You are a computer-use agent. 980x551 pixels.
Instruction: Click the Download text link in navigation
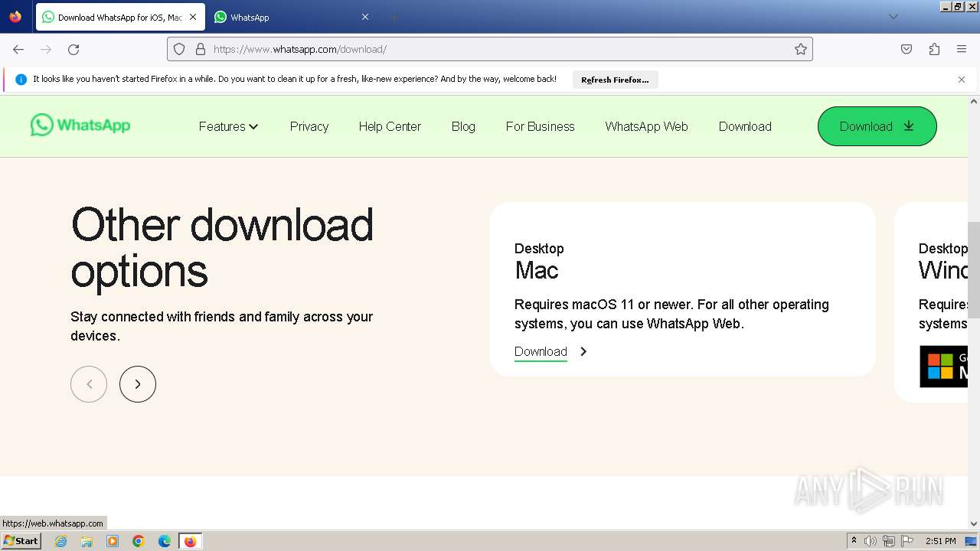pyautogui.click(x=745, y=126)
